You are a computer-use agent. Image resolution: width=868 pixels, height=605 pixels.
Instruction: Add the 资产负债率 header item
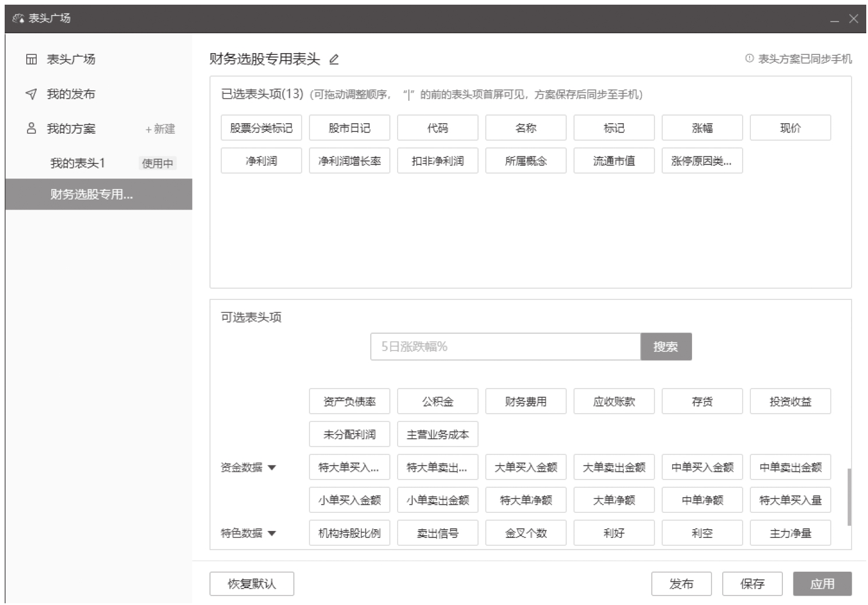tap(349, 401)
